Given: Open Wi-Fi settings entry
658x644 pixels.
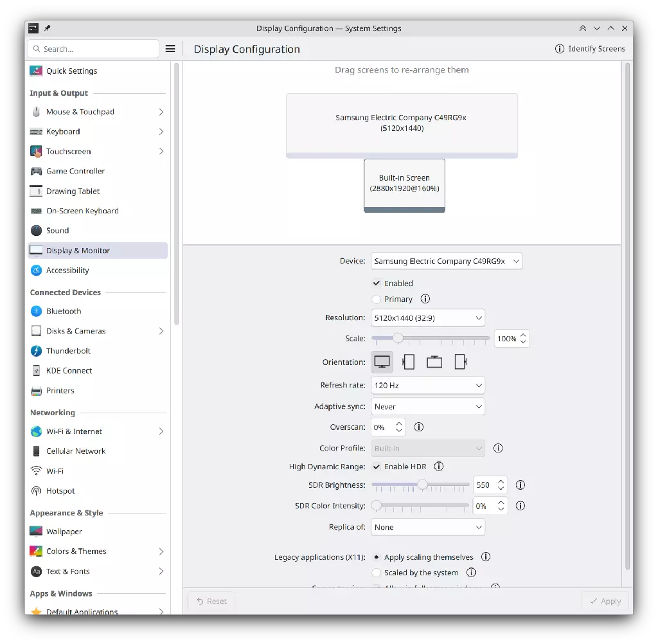Looking at the screenshot, I should (98, 471).
